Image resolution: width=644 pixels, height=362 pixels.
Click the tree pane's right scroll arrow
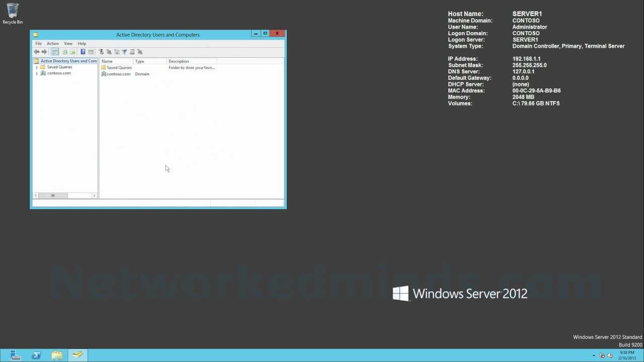coord(94,196)
